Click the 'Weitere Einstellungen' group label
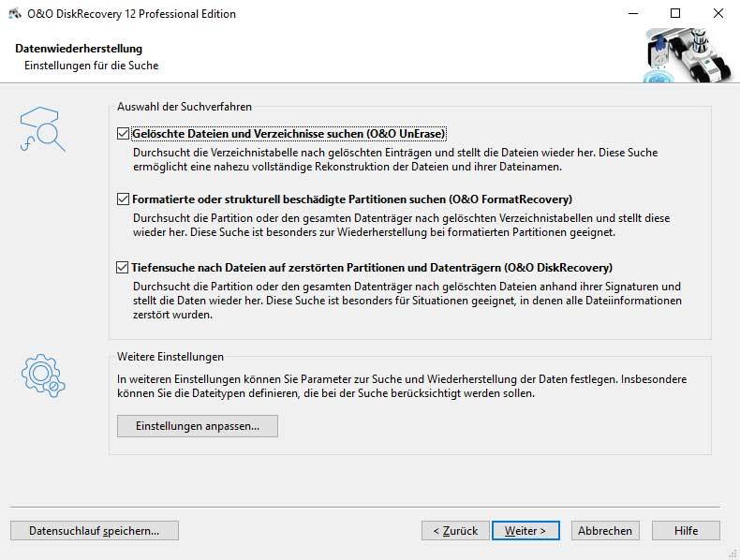Viewport: 740px width, 560px height. pyautogui.click(x=170, y=357)
